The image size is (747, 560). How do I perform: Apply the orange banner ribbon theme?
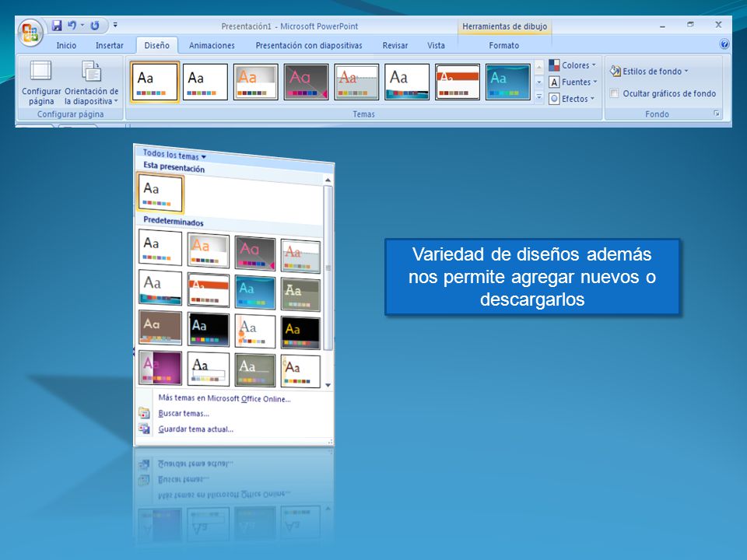click(x=458, y=82)
